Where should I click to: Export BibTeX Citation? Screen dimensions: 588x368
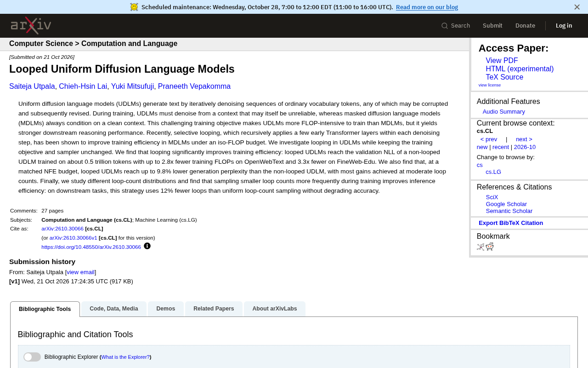point(511,223)
